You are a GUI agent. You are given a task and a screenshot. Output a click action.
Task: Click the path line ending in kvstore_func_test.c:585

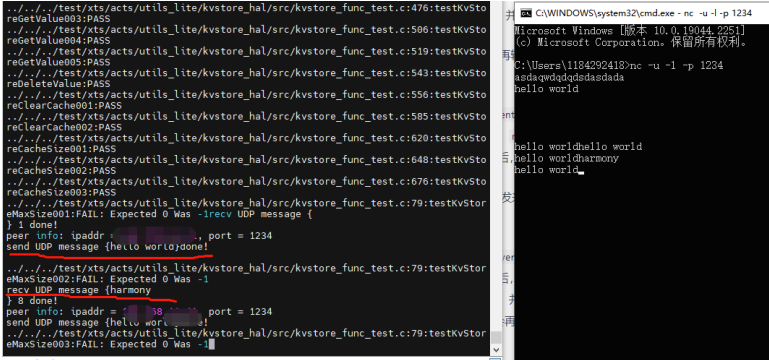point(247,116)
